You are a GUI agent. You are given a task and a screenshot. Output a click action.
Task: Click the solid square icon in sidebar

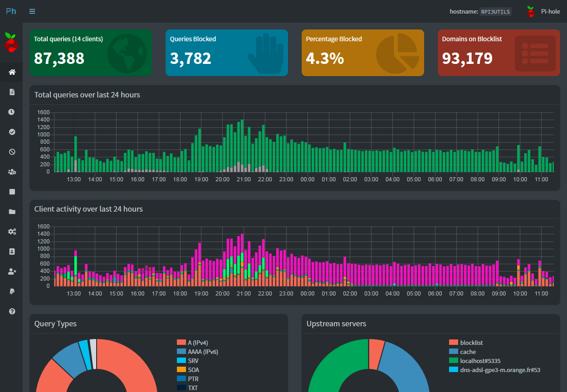tap(12, 192)
